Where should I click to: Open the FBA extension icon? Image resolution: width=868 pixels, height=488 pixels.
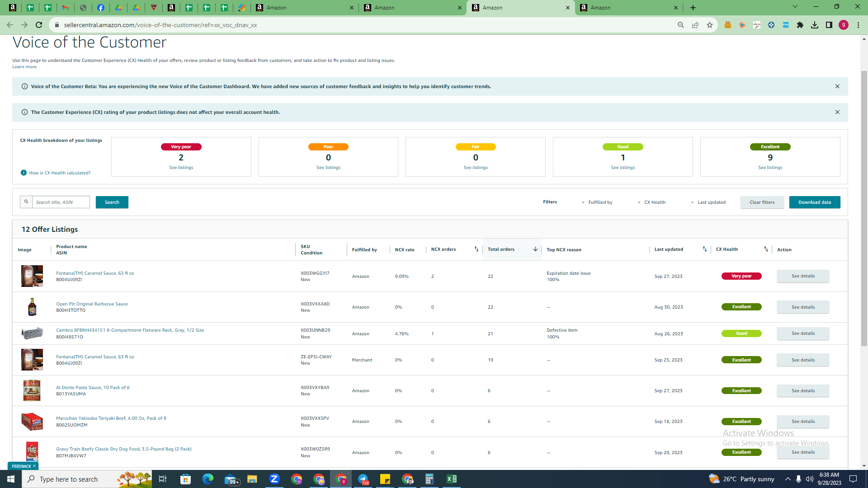[786, 25]
